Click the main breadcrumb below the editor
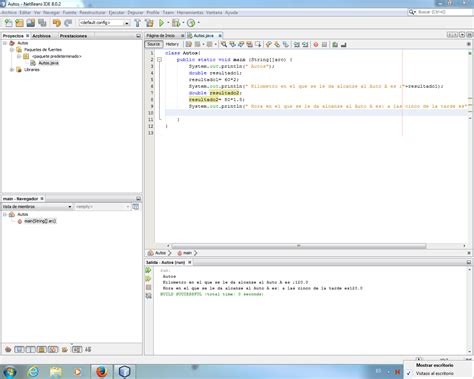Viewport: 474px width, 379px height. tap(185, 253)
